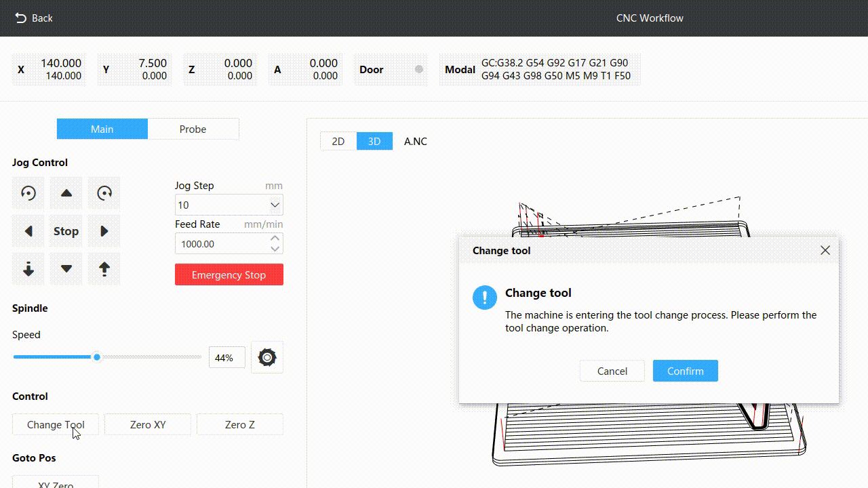Toggle the spindle with the saw blade icon
The width and height of the screenshot is (868, 488).
pyautogui.click(x=267, y=357)
